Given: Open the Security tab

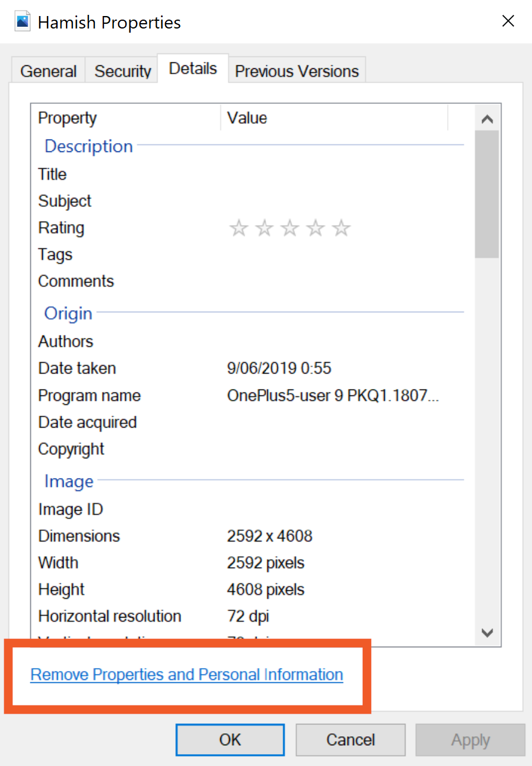Looking at the screenshot, I should 123,71.
